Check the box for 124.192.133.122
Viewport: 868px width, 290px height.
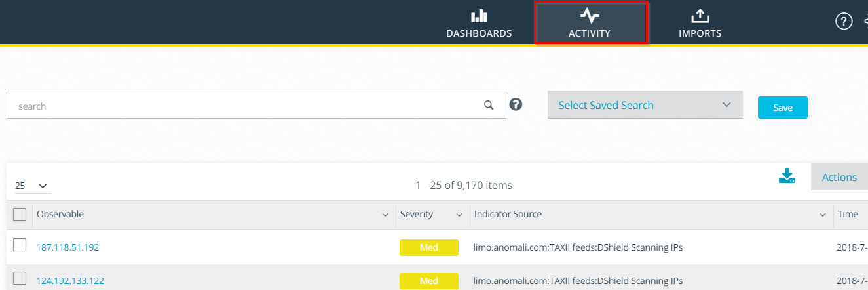pos(20,278)
